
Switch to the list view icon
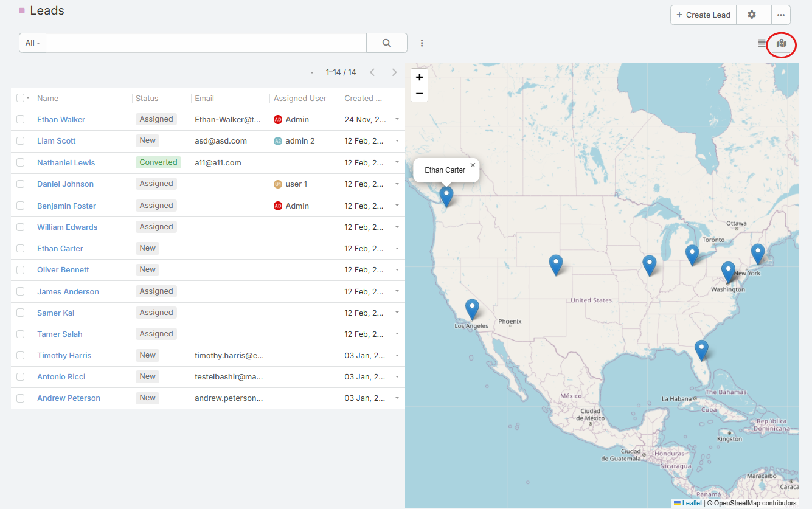point(762,43)
